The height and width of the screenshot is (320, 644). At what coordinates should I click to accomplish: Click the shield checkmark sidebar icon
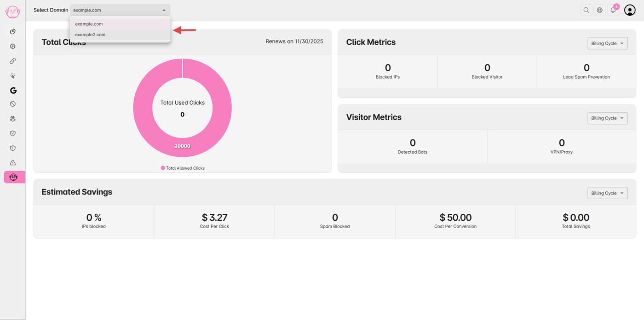point(13,133)
